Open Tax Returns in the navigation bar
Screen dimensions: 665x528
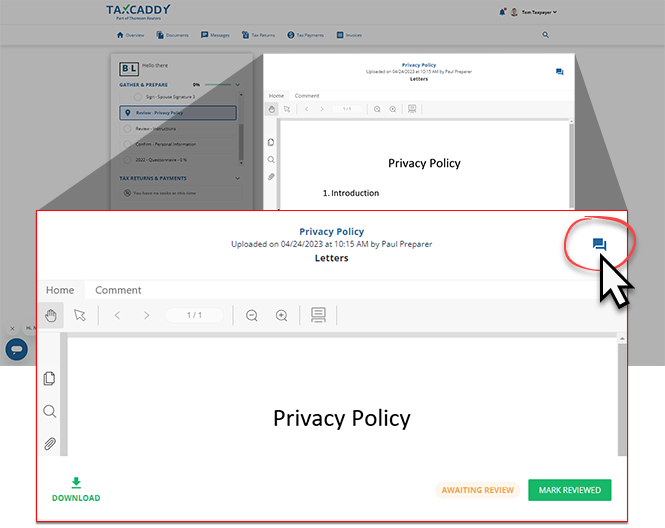[258, 35]
